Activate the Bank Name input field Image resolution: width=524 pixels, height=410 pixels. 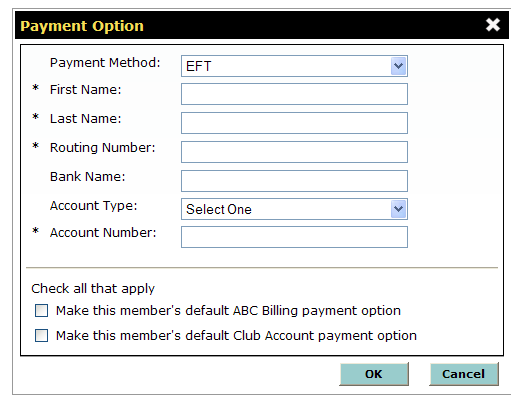(x=294, y=181)
